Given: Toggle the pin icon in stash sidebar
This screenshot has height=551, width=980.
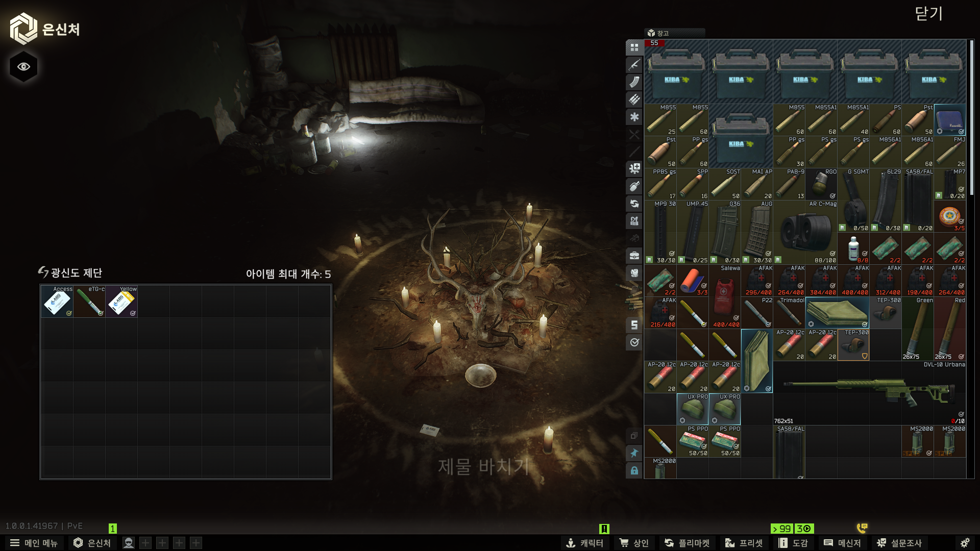Looking at the screenshot, I should 634,453.
